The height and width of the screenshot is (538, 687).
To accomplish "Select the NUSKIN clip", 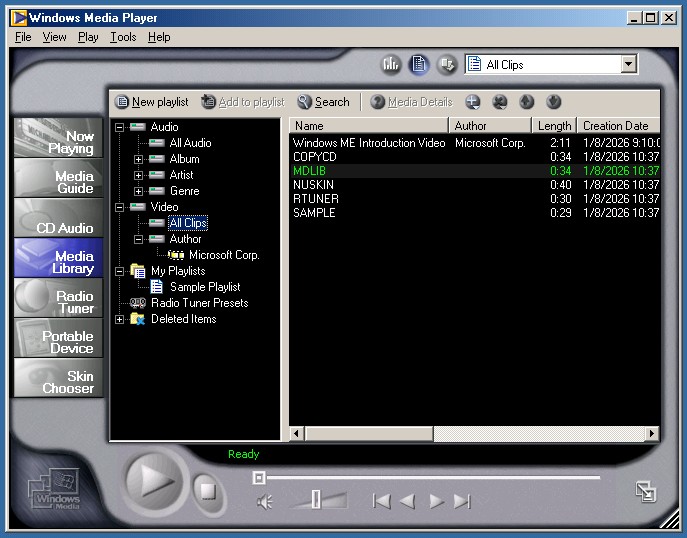I will coord(475,185).
